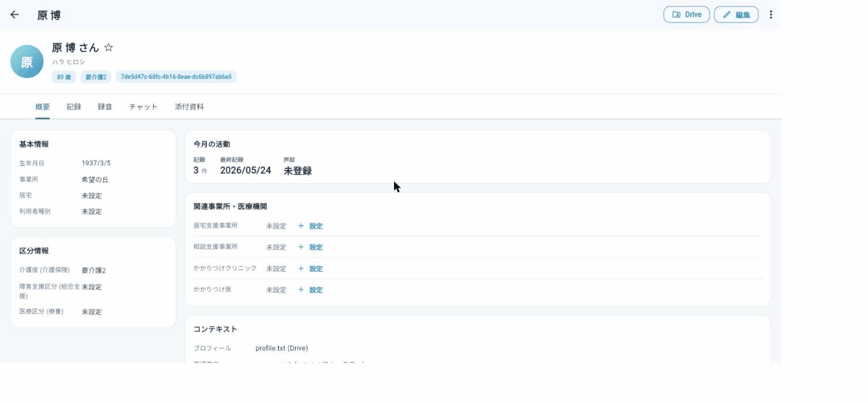Click 設定 link for かかりつけ医

316,290
